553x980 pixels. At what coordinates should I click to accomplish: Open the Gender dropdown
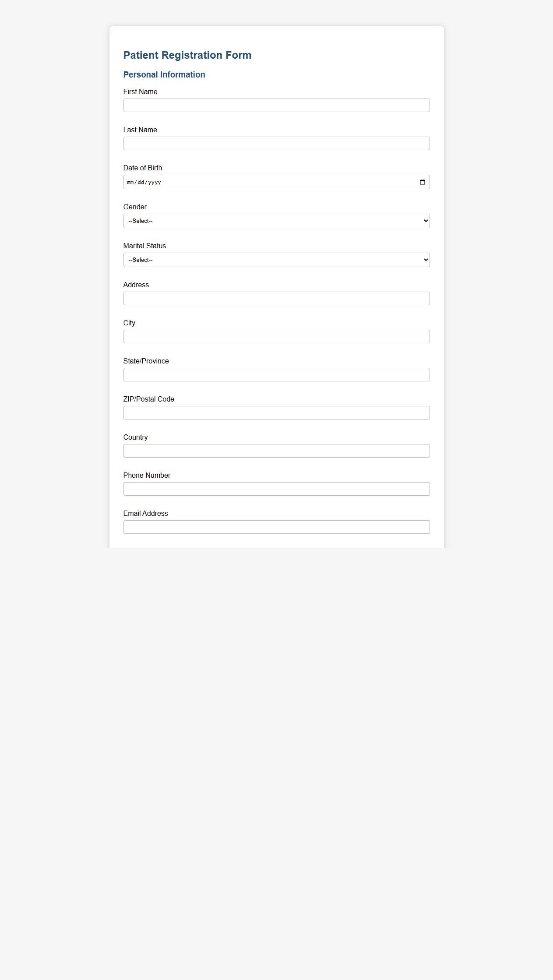pyautogui.click(x=276, y=221)
